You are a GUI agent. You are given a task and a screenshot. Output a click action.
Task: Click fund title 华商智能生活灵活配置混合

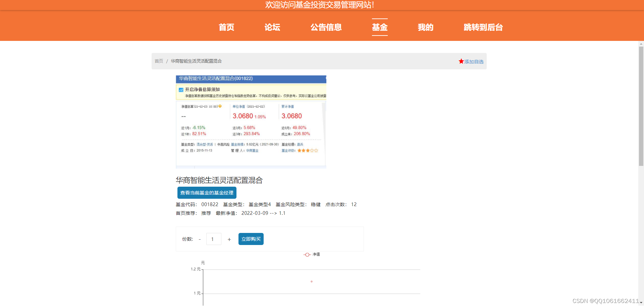(219, 180)
